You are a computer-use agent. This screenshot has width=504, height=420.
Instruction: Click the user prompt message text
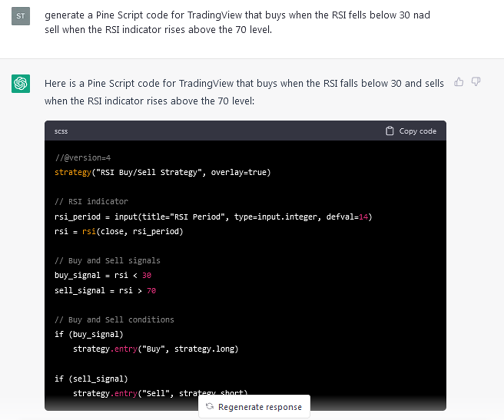pyautogui.click(x=237, y=22)
